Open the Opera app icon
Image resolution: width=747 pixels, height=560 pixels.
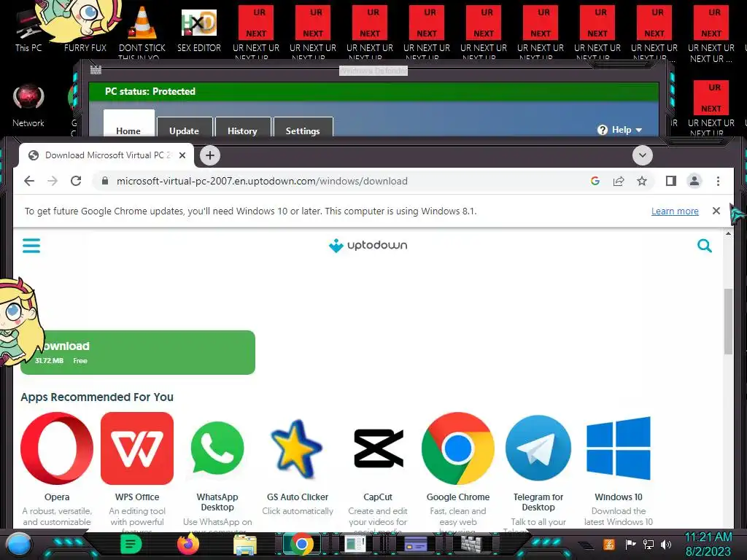click(57, 448)
